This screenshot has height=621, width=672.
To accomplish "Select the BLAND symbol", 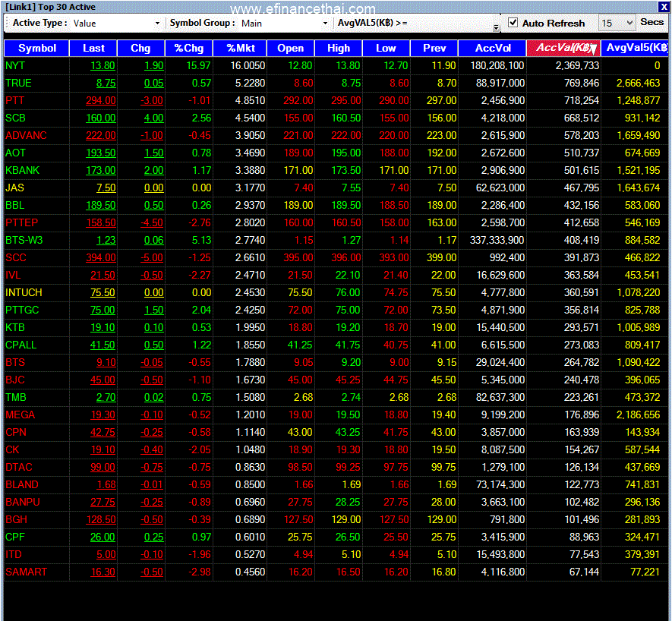I will [x=22, y=484].
